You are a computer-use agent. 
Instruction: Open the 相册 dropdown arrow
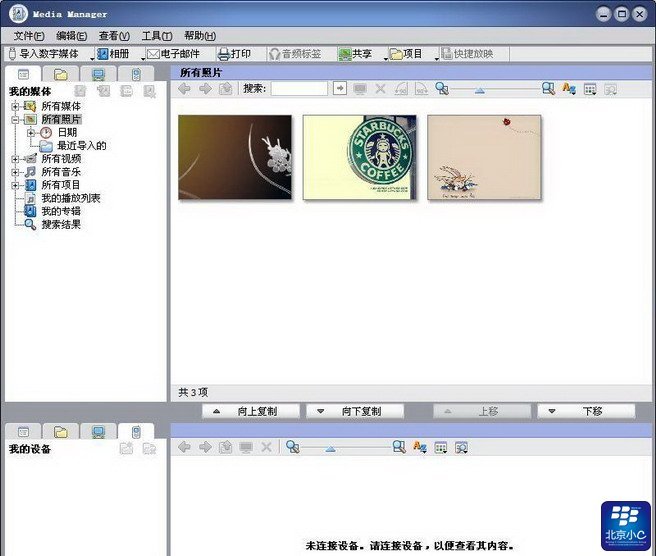pyautogui.click(x=143, y=58)
